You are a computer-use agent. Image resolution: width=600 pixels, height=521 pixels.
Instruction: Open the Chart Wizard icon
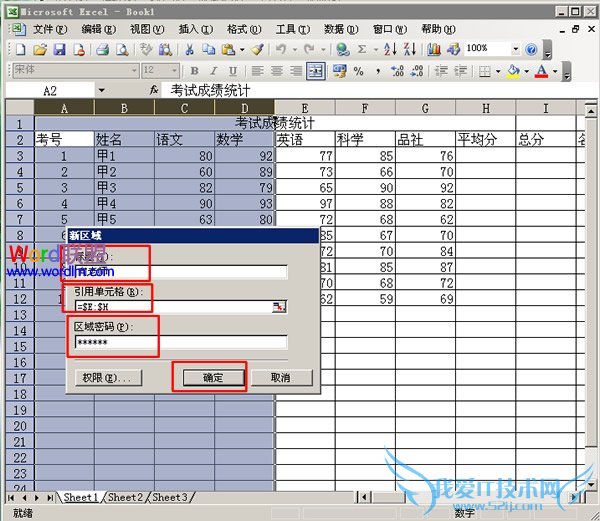435,49
